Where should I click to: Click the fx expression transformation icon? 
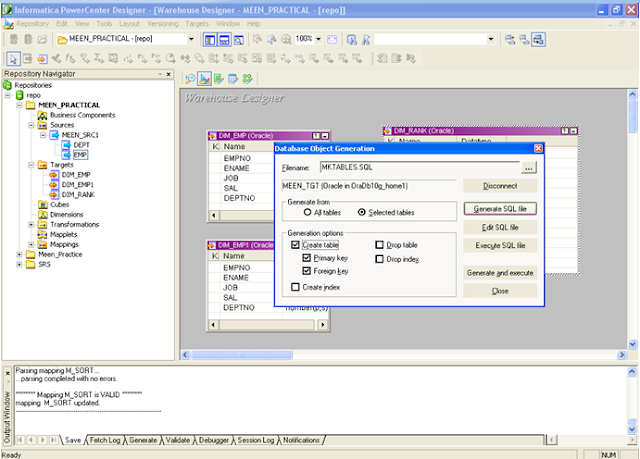pos(71,59)
